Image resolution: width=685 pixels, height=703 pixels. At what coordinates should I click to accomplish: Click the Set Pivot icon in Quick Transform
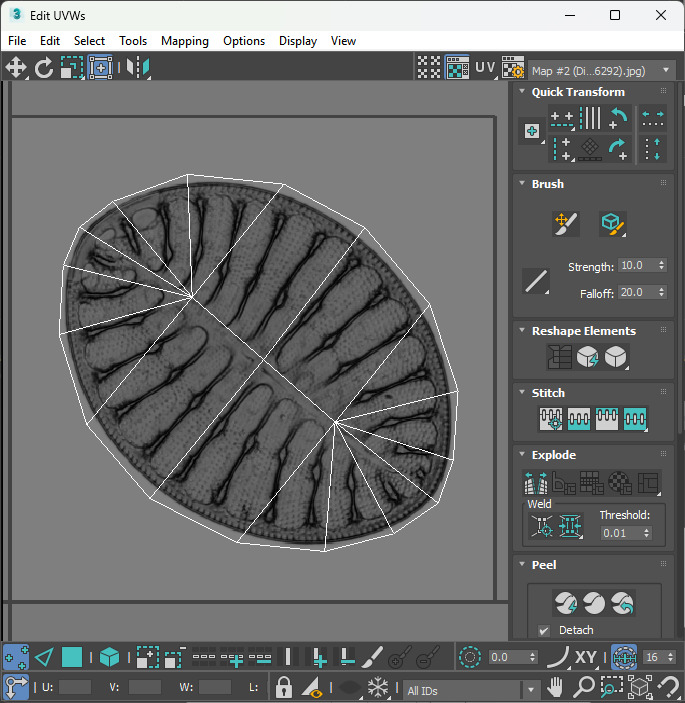tap(532, 131)
